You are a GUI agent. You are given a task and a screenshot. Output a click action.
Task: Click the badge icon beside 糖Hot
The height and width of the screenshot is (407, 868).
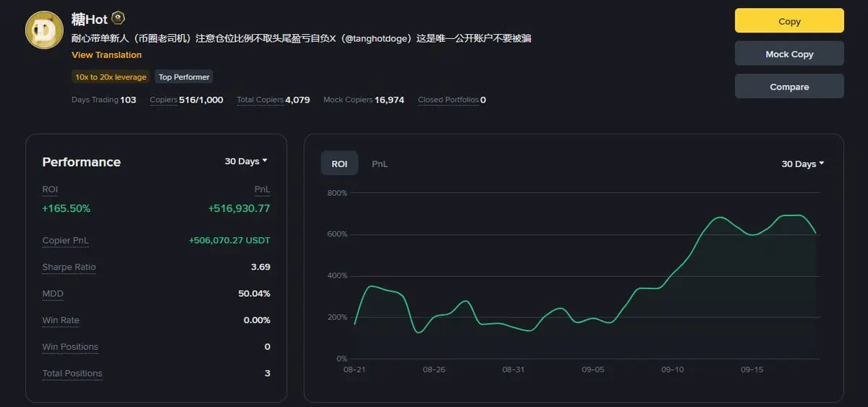coord(118,19)
